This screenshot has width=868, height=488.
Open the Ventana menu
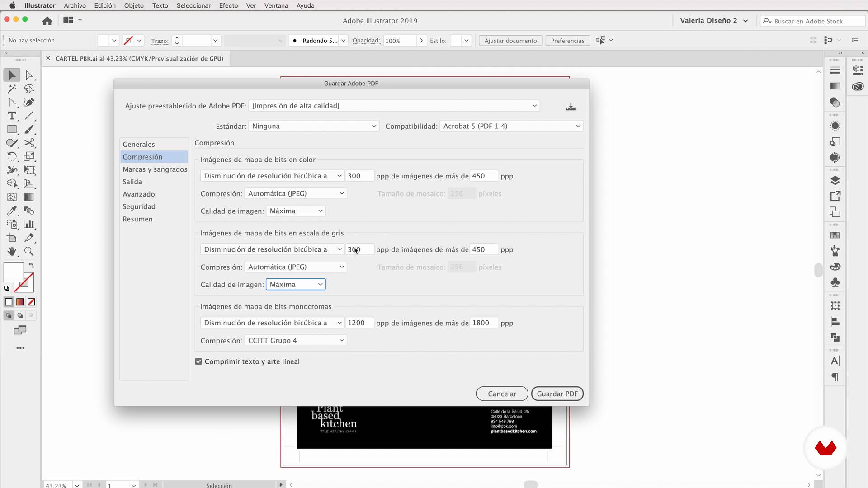(276, 5)
